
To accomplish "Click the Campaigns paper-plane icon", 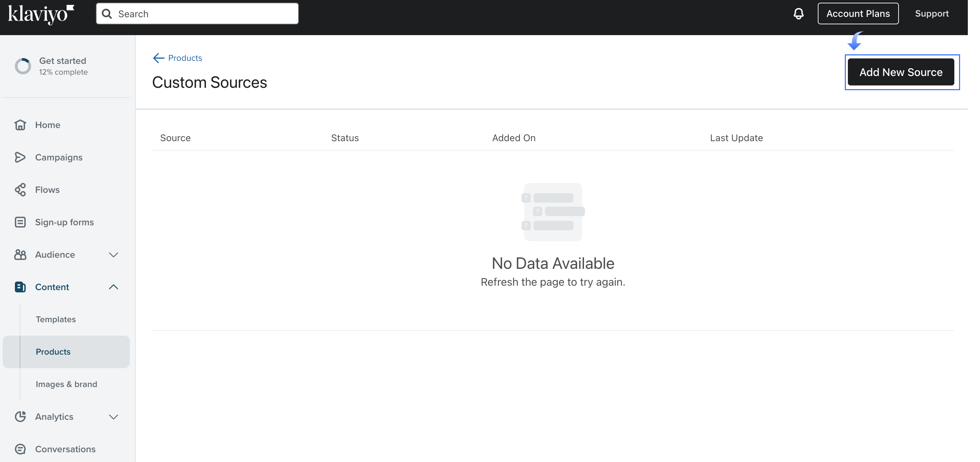I will pyautogui.click(x=20, y=157).
